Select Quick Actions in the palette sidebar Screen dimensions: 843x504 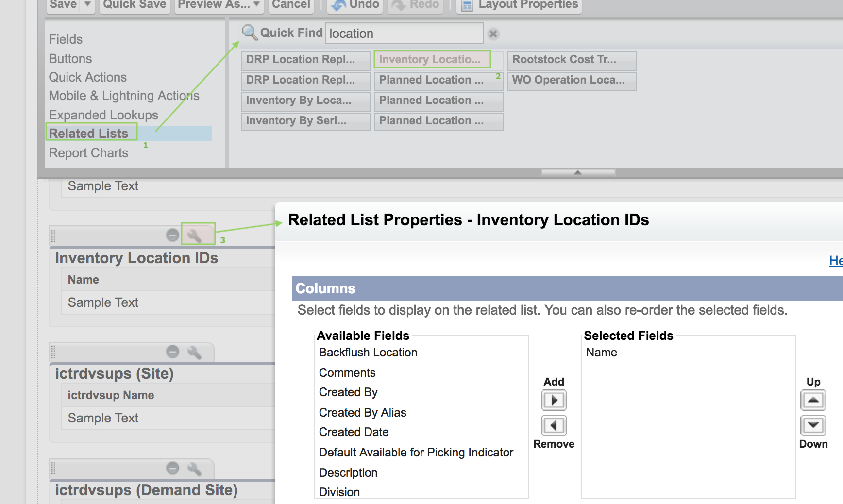coord(88,77)
